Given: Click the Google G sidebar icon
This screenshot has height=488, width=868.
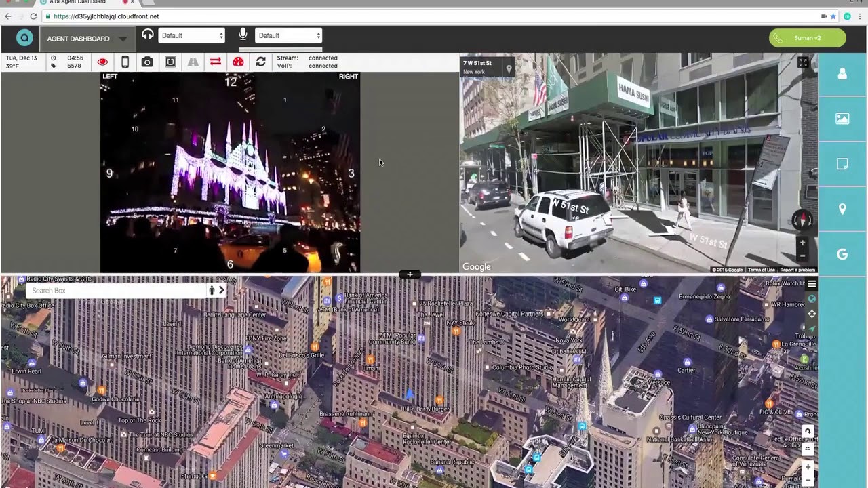Looking at the screenshot, I should pyautogui.click(x=842, y=254).
